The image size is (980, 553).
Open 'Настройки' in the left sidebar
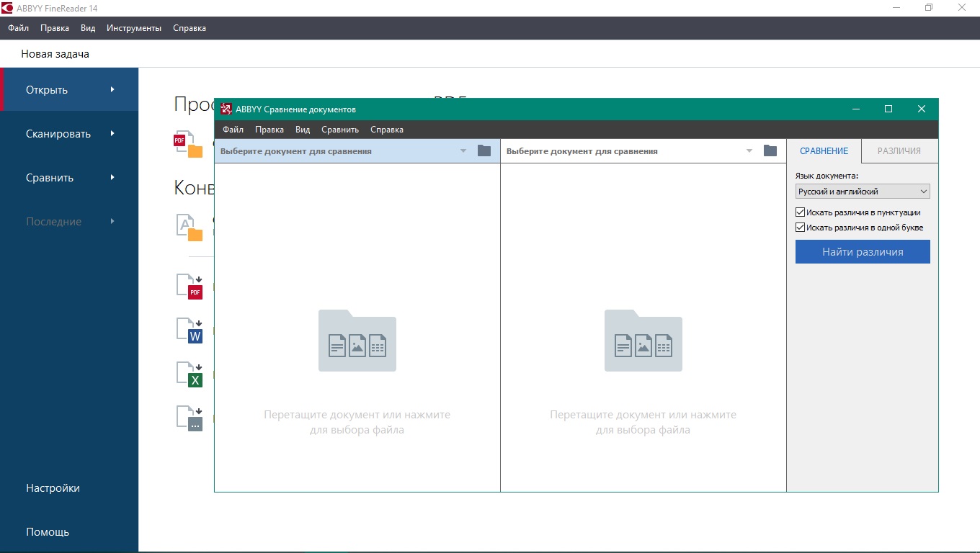53,488
